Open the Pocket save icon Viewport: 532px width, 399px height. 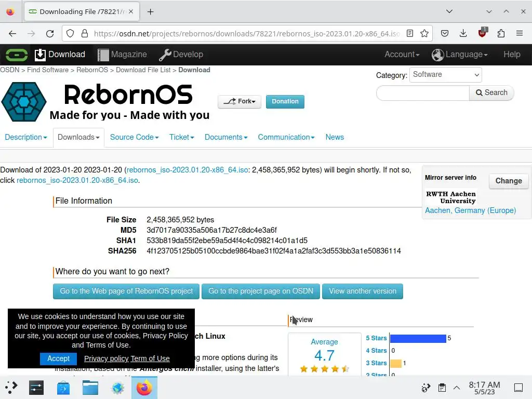point(445,33)
